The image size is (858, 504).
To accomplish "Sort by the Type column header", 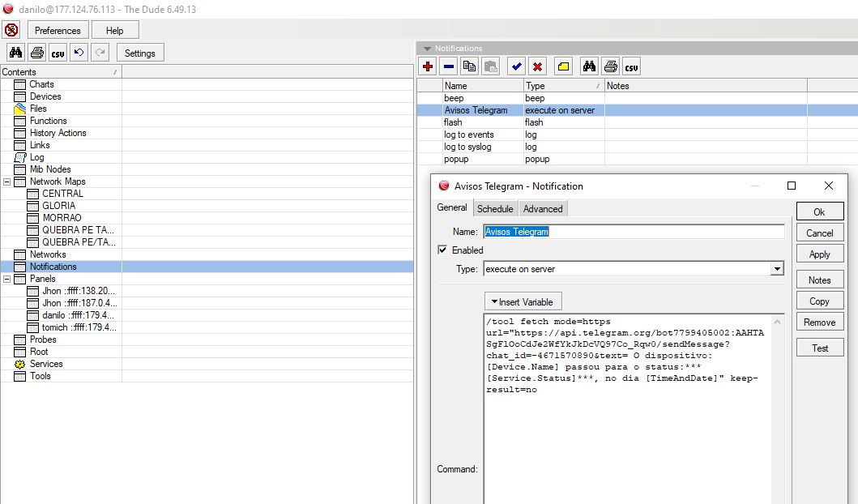I will click(x=564, y=85).
